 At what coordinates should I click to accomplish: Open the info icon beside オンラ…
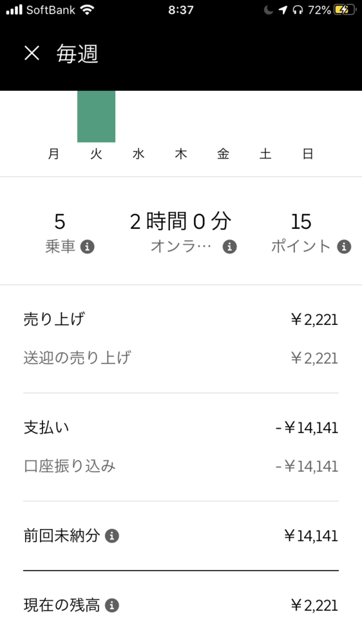pyautogui.click(x=229, y=247)
